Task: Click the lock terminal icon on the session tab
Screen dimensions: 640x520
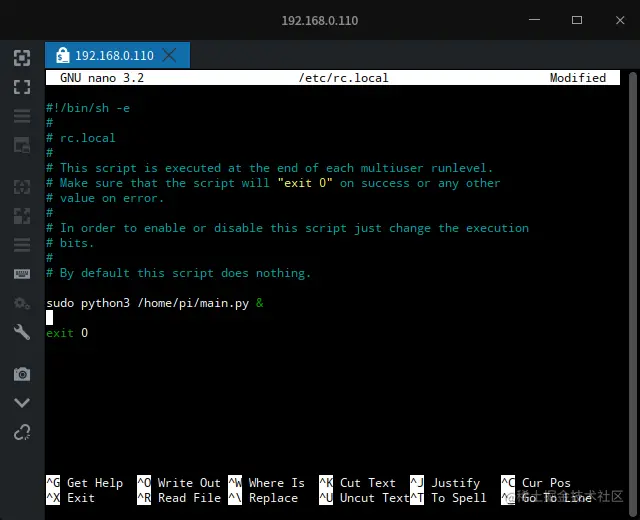Action: (62, 55)
